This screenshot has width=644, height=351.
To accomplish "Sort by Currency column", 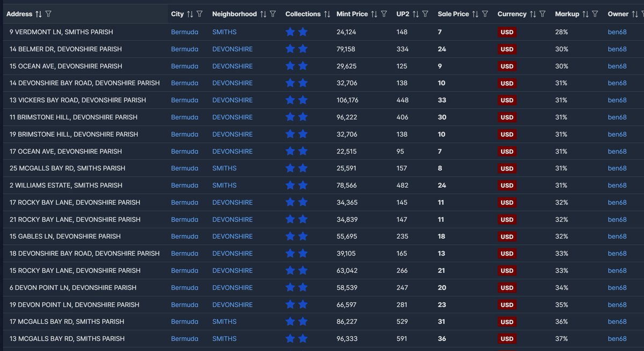I will click(533, 14).
